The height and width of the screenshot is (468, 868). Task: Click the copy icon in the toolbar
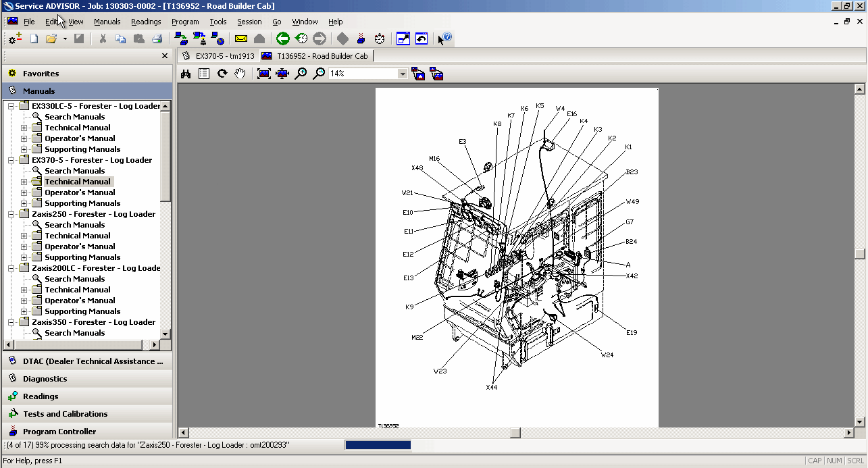(122, 38)
